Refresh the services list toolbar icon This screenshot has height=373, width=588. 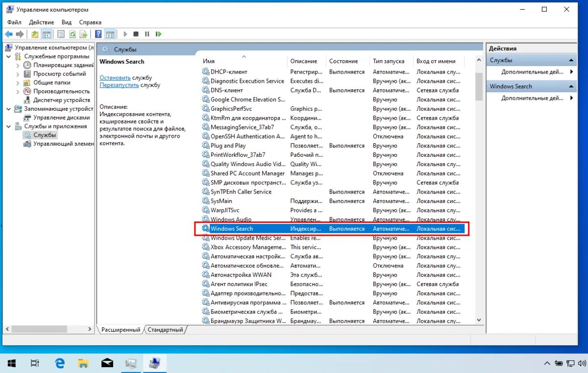point(73,34)
